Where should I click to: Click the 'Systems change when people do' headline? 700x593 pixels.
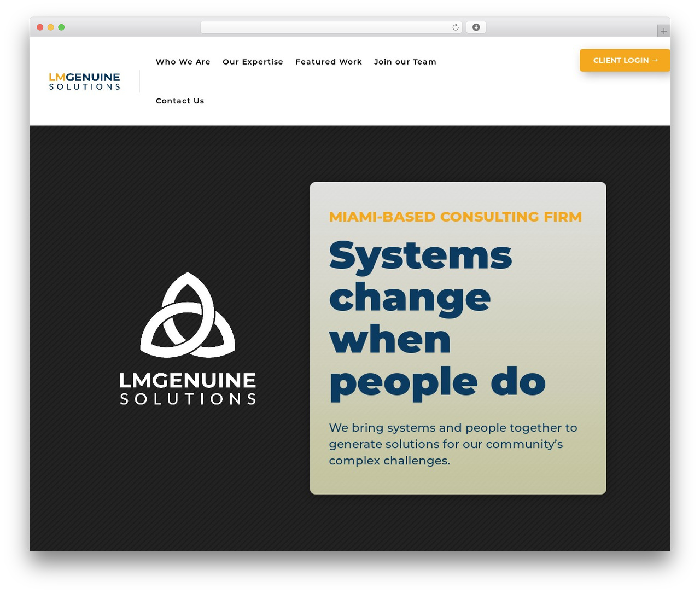[x=437, y=321]
